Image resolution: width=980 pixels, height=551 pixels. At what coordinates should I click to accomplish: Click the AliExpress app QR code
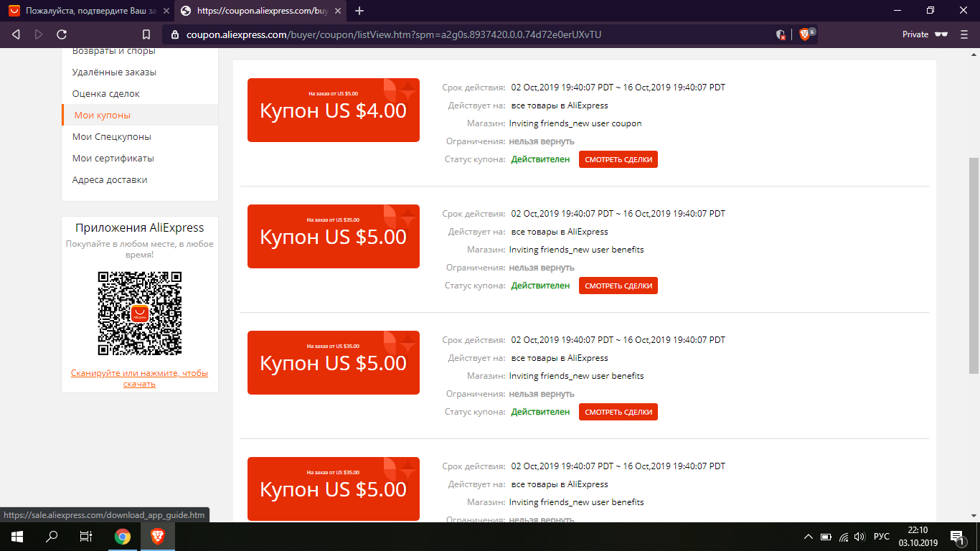(140, 314)
